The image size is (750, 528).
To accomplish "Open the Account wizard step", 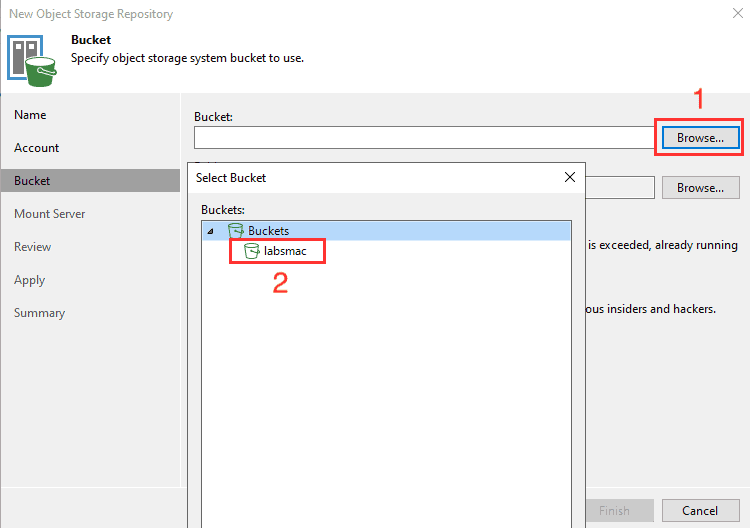I will pos(37,148).
